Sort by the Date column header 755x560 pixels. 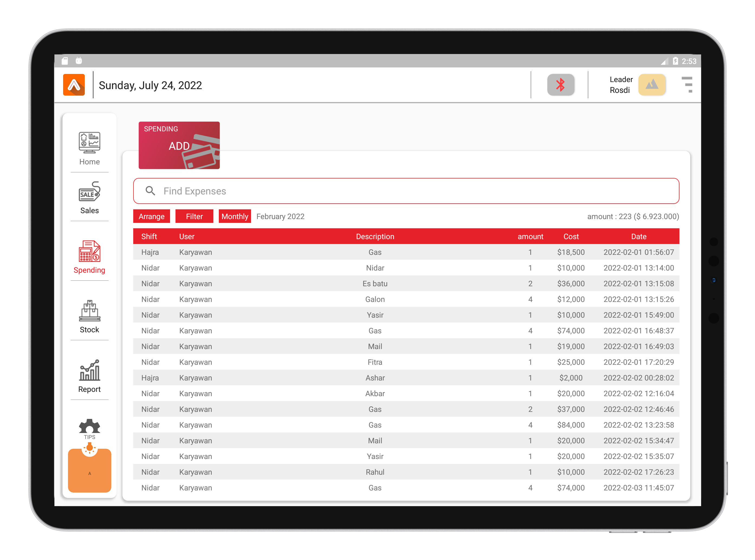coord(639,237)
